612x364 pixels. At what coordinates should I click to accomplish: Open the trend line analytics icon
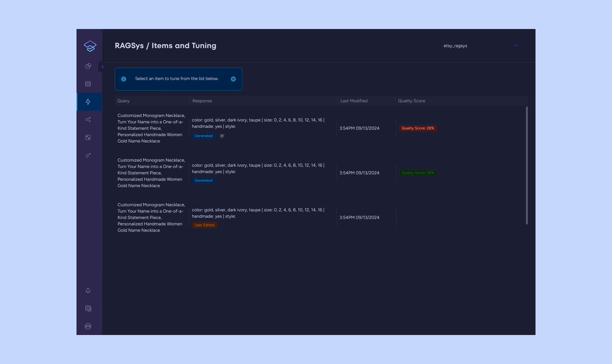pos(88,155)
